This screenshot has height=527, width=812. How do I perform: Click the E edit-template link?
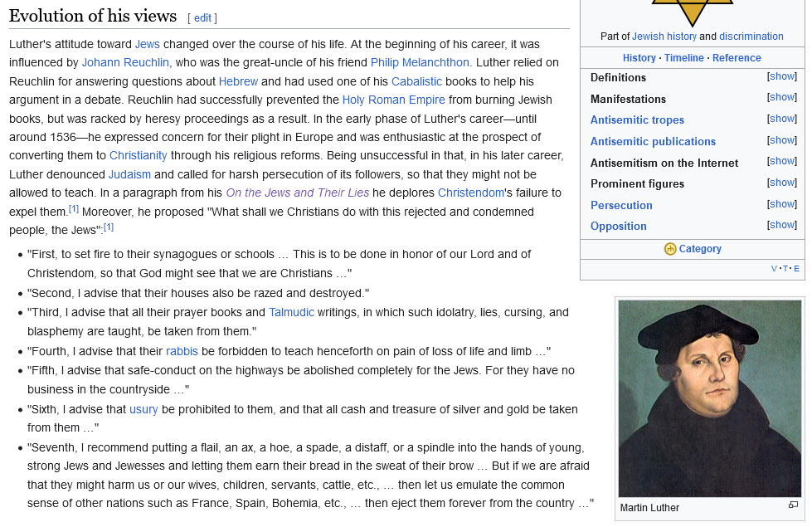coord(796,268)
